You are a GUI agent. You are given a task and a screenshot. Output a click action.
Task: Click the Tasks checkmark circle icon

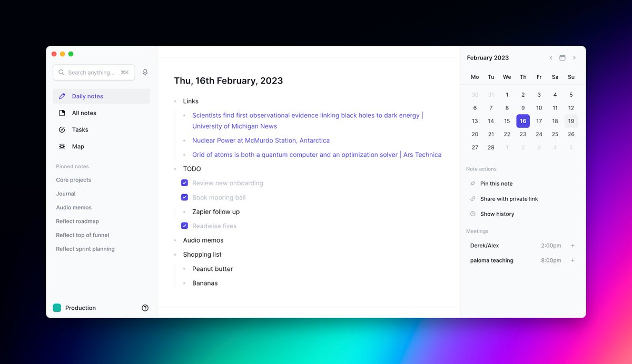point(62,130)
